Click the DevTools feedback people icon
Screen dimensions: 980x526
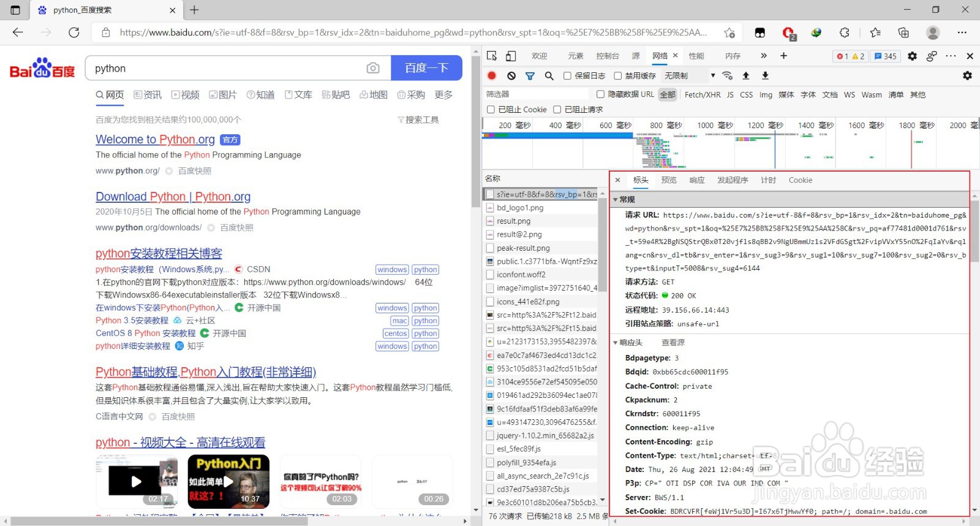(x=932, y=56)
